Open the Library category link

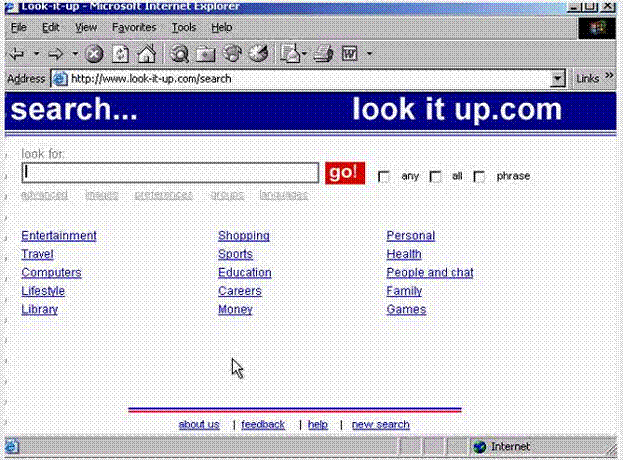[x=40, y=309]
